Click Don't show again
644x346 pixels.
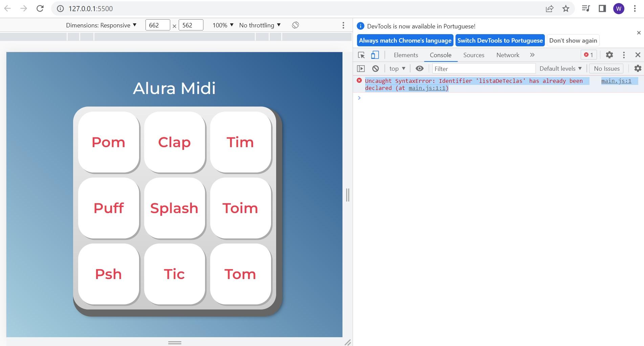(573, 41)
